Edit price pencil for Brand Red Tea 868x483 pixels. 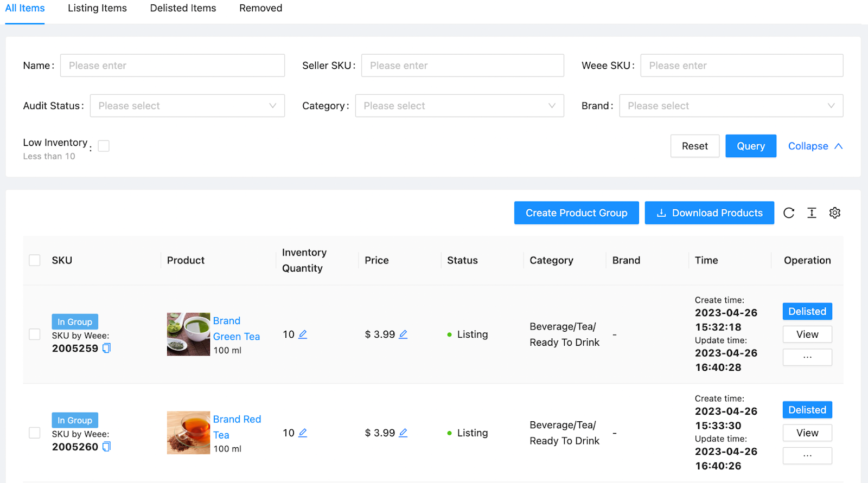click(403, 433)
